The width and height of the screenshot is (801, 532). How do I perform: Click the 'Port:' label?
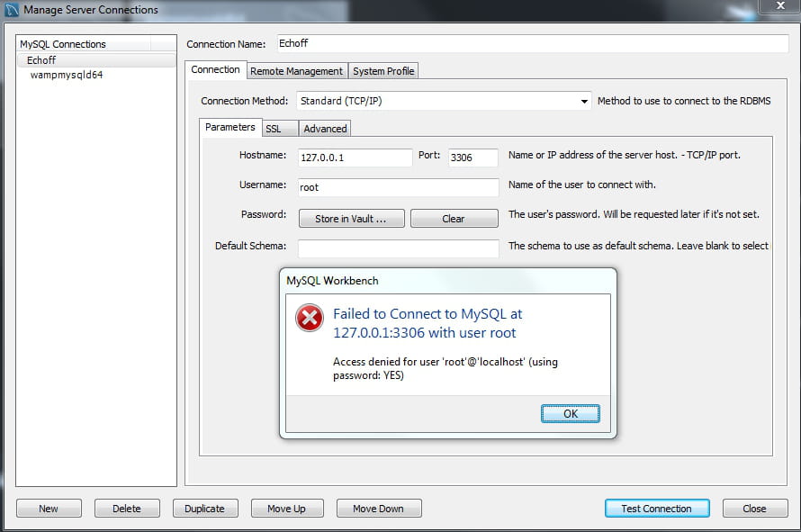coord(429,155)
